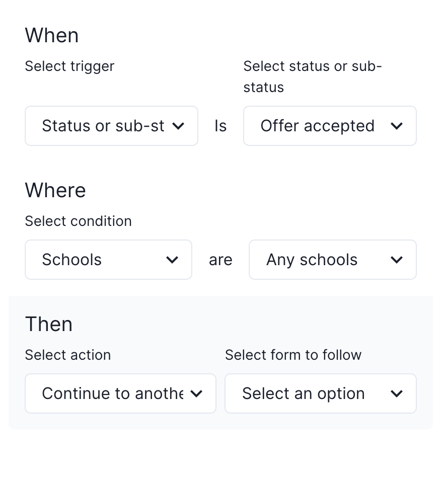Viewport: 448px width, 480px height.
Task: Click the chevron arrow beside Offer accepted
Action: [397, 126]
